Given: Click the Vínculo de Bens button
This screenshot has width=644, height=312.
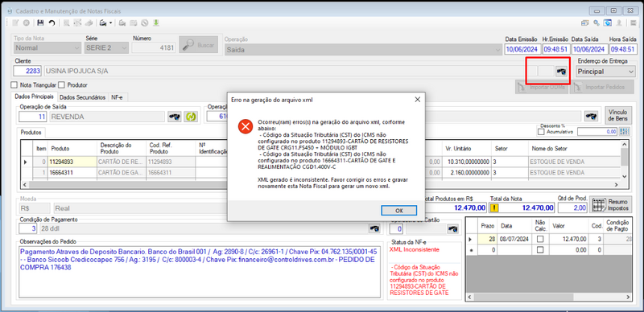Looking at the screenshot, I should (618, 116).
